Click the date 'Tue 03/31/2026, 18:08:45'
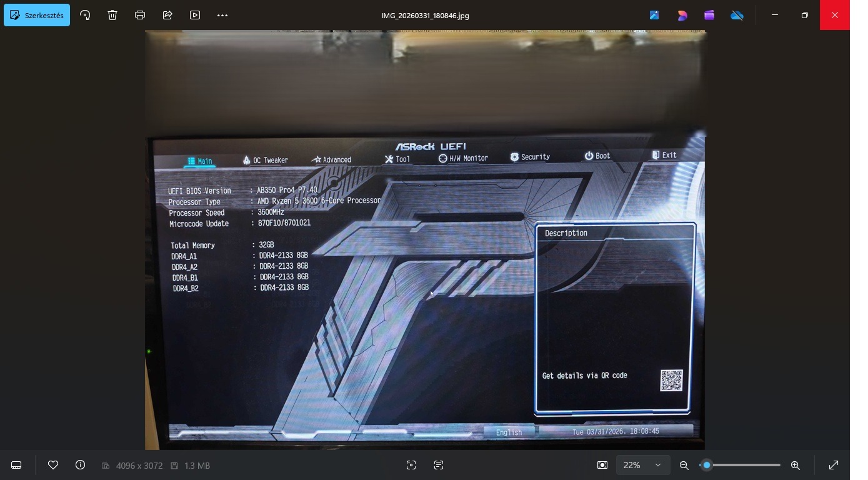868x480 pixels. tap(616, 431)
